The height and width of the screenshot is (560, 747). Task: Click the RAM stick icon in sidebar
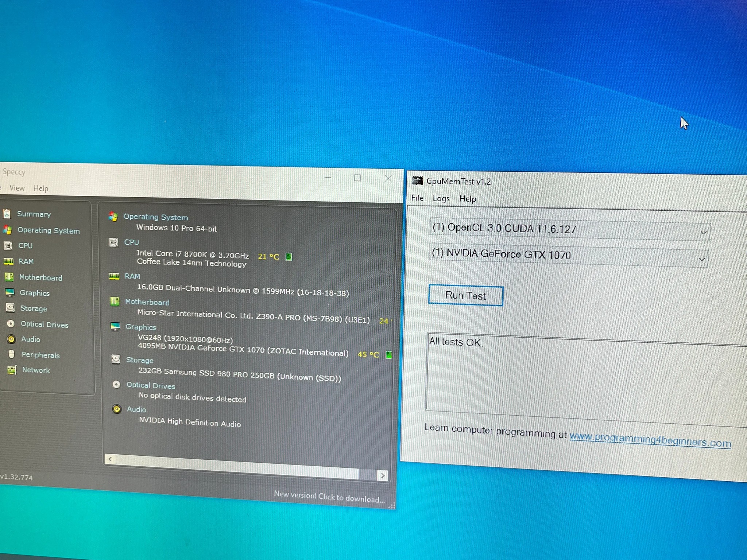[x=8, y=261]
